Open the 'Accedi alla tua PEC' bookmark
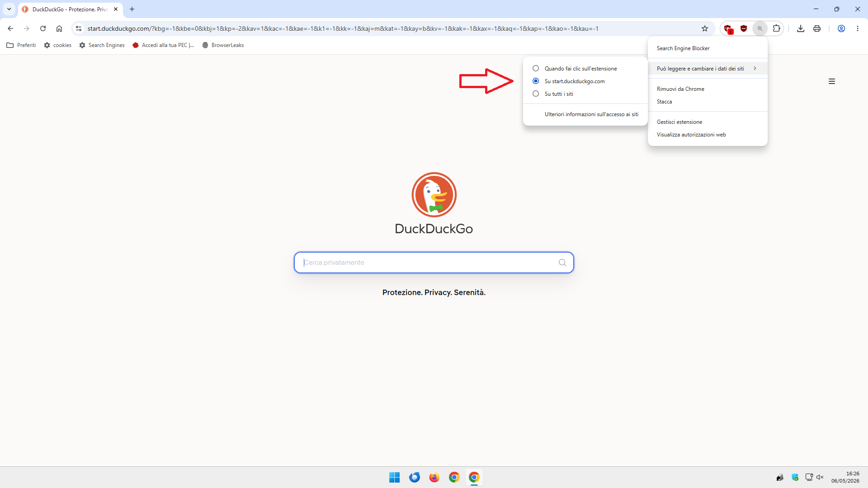The height and width of the screenshot is (488, 868). (x=164, y=45)
